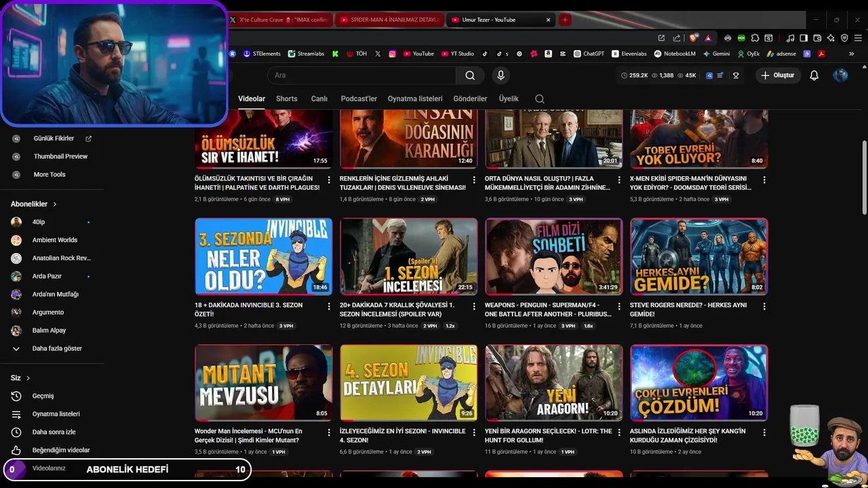Open options menu for Invincible 3. Sezon Özeti video
868x488 pixels.
coord(329,306)
